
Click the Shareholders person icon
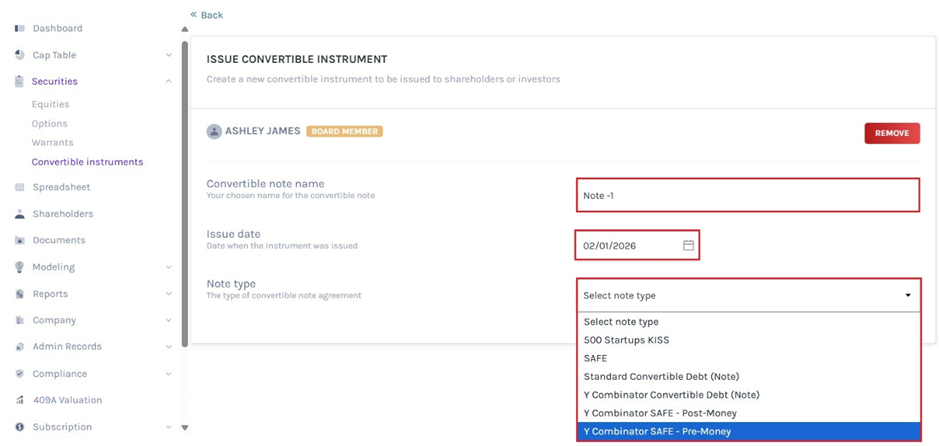(20, 214)
